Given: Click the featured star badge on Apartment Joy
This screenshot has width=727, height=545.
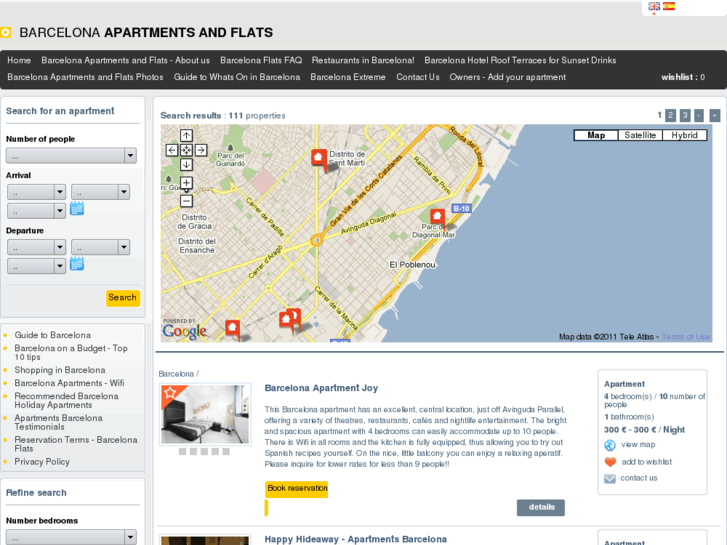Looking at the screenshot, I should [170, 393].
